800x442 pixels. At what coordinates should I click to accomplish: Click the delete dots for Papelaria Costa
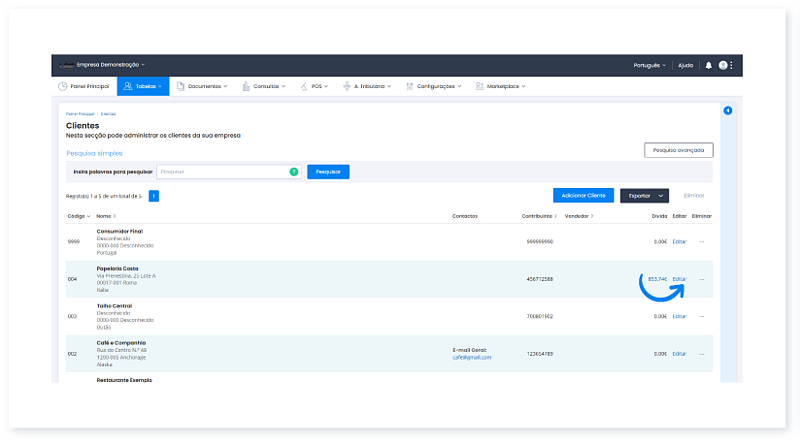coord(701,279)
